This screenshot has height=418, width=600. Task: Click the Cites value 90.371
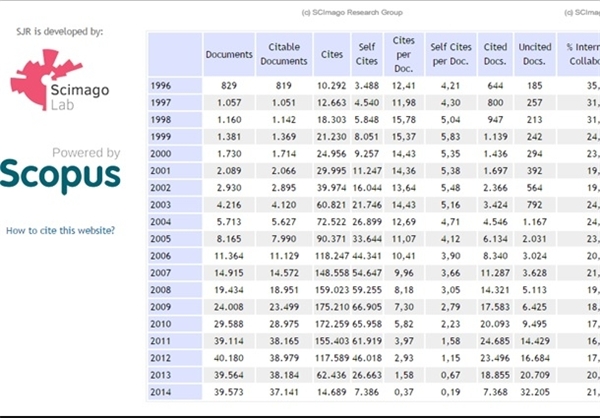[x=331, y=239]
